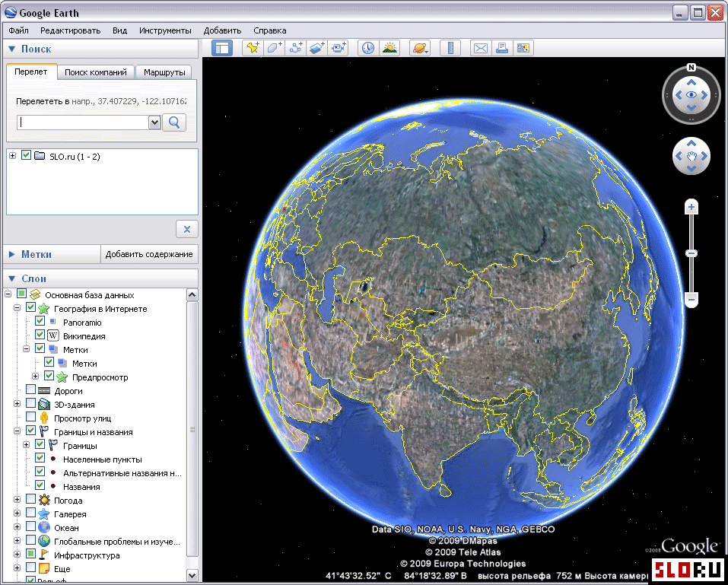Image resolution: width=728 pixels, height=585 pixels.
Task: View in Google Maps toolbar icon
Action: [x=523, y=48]
